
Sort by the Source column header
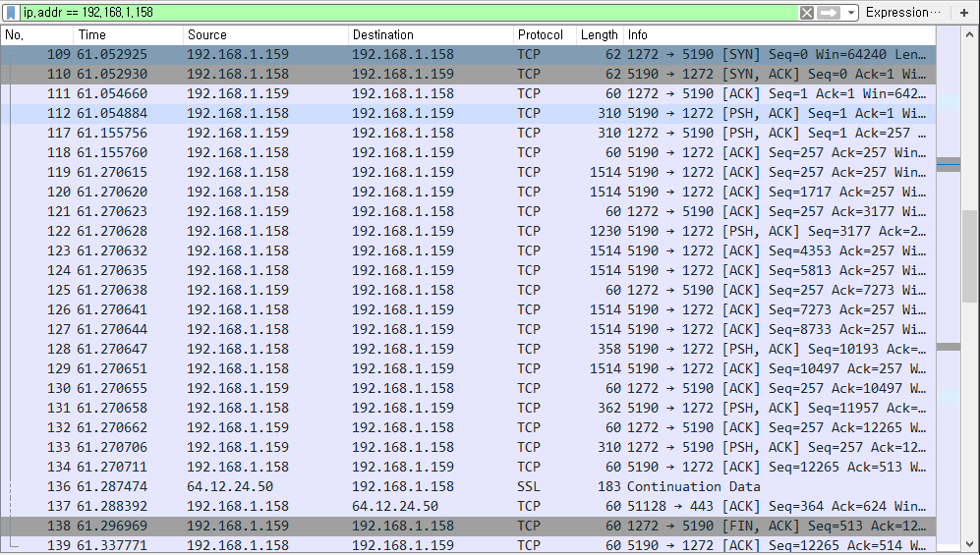[x=265, y=35]
